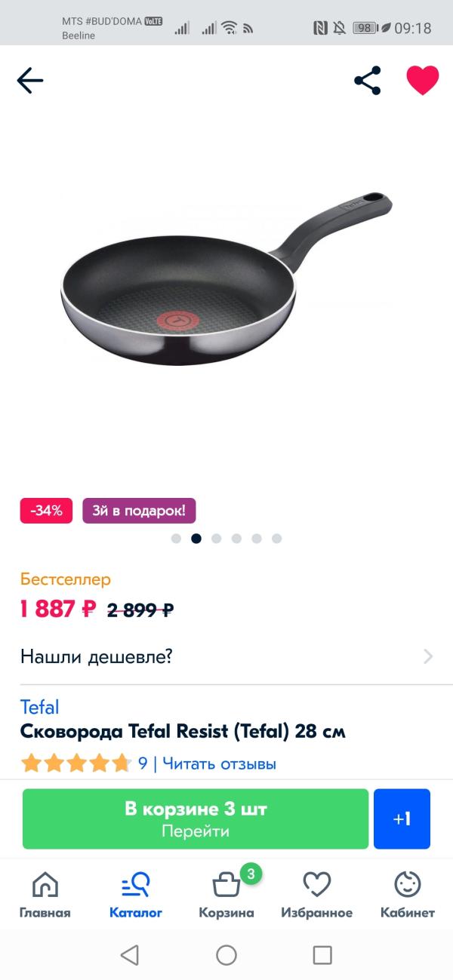The image size is (453, 980).
Task: Tap the Android home circle button
Action: click(226, 955)
